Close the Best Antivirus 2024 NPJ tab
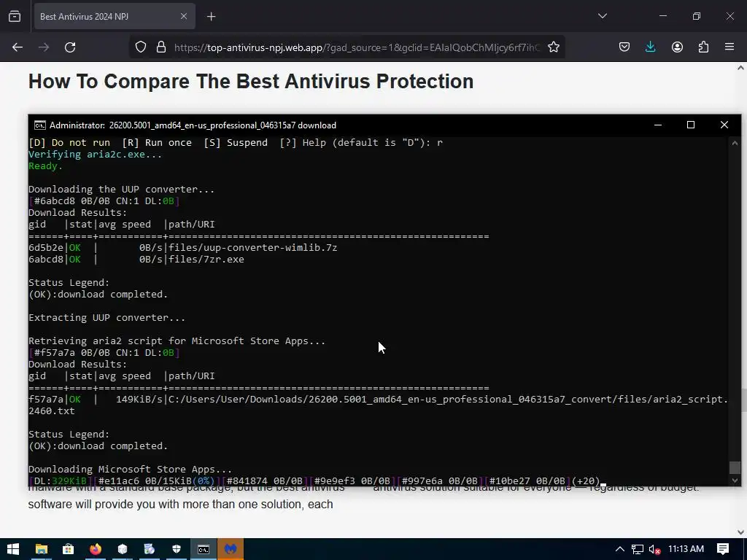747x560 pixels. pyautogui.click(x=183, y=16)
